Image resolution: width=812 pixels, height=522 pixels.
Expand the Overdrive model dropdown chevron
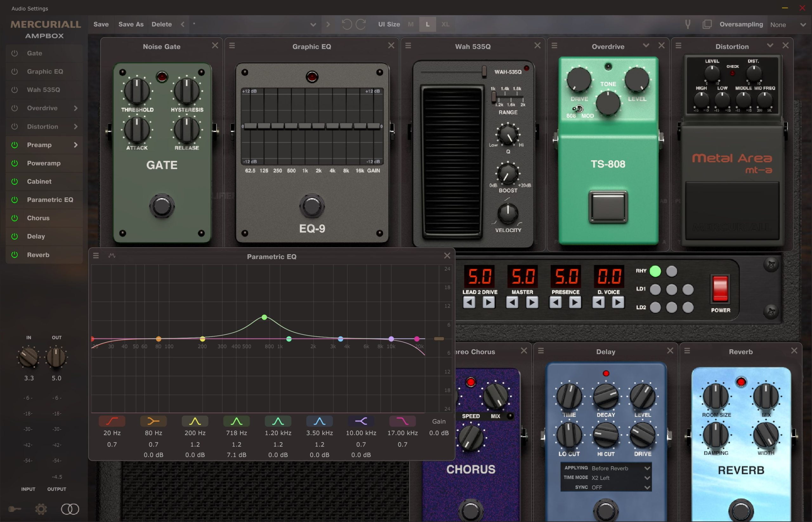(646, 45)
